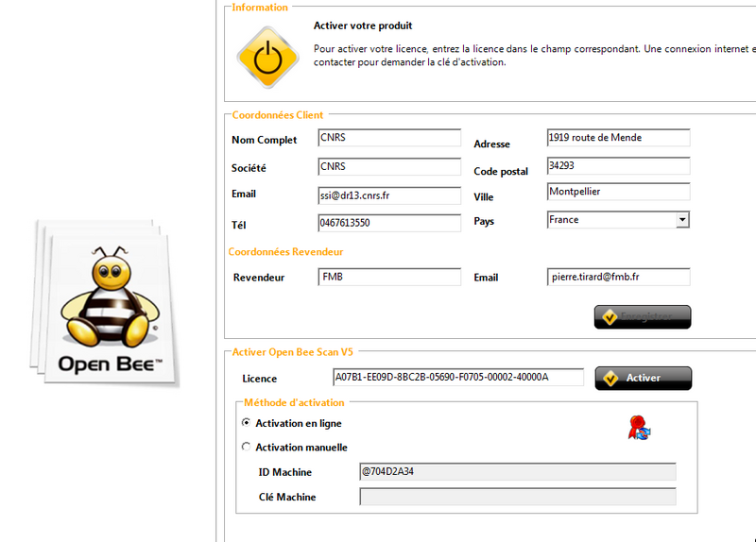Focus the Société input field
Screen dimensions: 756x542
coord(389,167)
